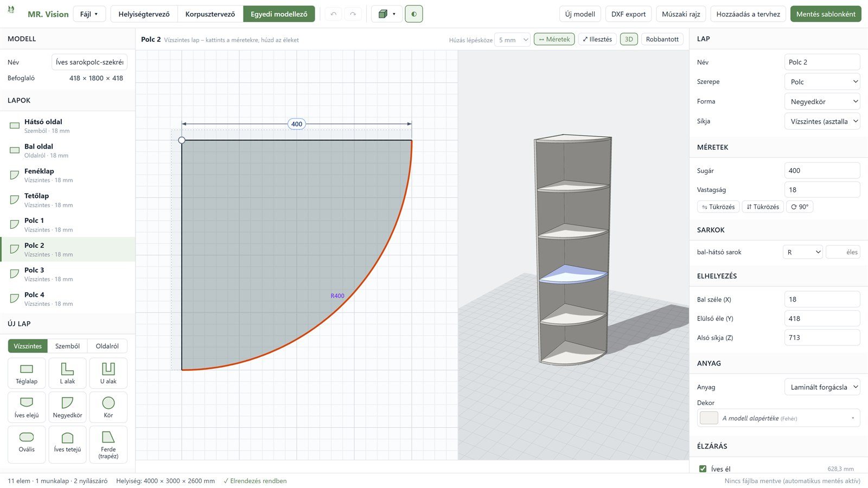
Task: Uncheck the Íves él edge banding checkbox
Action: pyautogui.click(x=703, y=469)
